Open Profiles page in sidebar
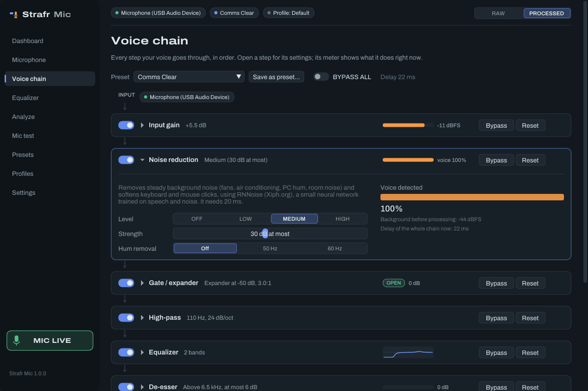588x391 pixels. (50, 174)
